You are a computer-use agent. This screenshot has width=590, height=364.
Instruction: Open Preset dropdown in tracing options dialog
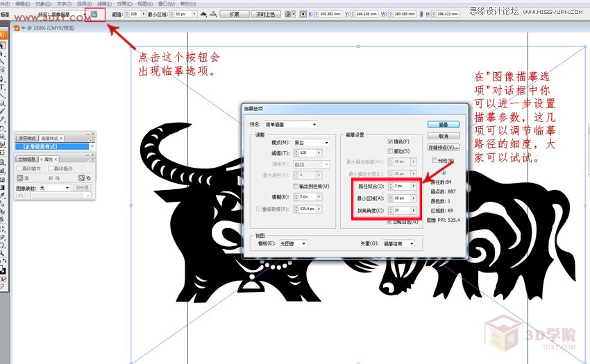point(291,124)
